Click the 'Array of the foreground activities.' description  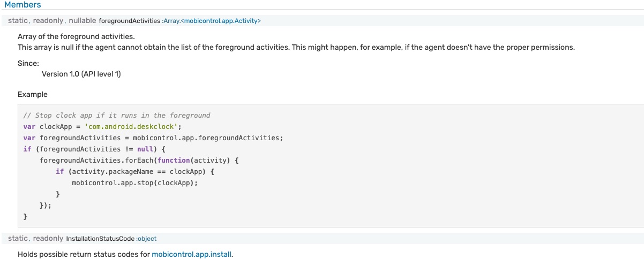76,36
